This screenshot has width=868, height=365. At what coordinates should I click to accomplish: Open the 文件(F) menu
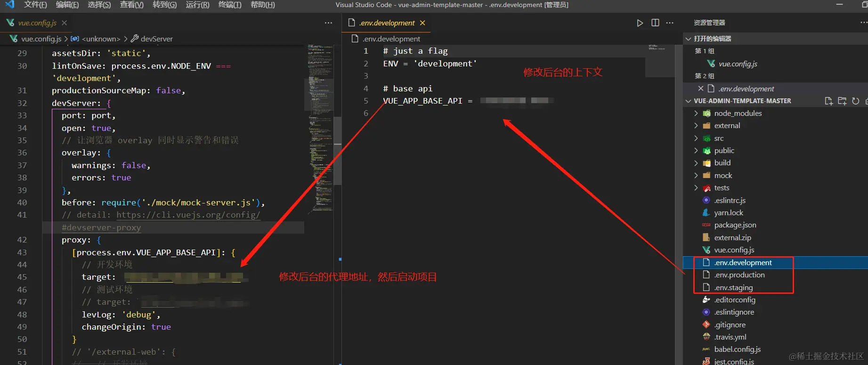(35, 5)
